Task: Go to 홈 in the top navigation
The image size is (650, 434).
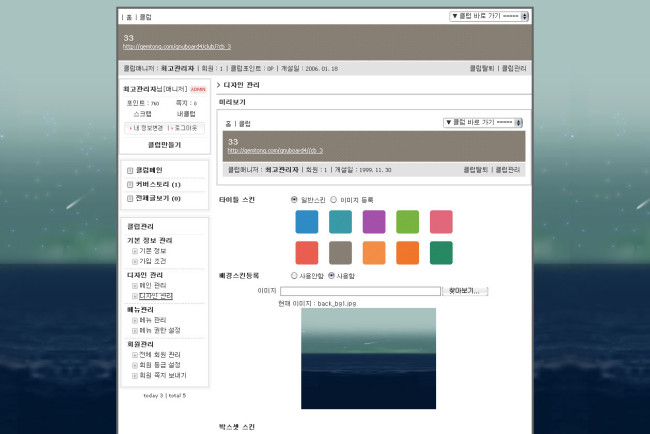Action: point(126,18)
